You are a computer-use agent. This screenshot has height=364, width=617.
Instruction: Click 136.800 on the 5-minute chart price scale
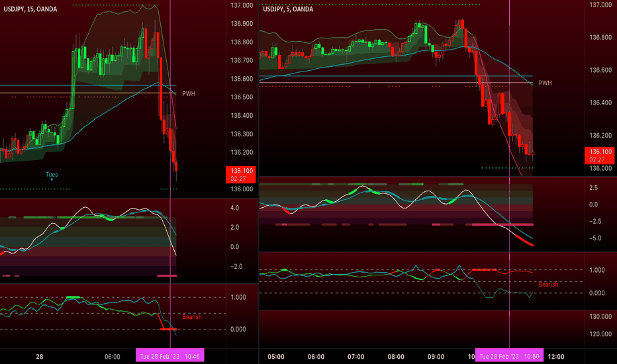pos(600,37)
